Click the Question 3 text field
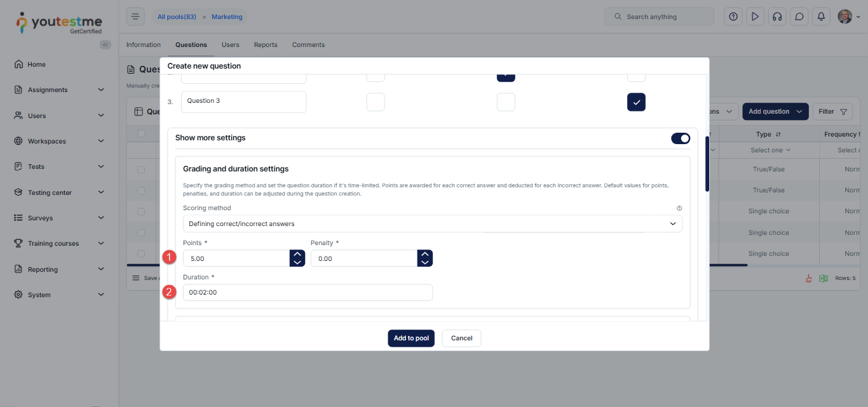The height and width of the screenshot is (407, 868). (243, 102)
